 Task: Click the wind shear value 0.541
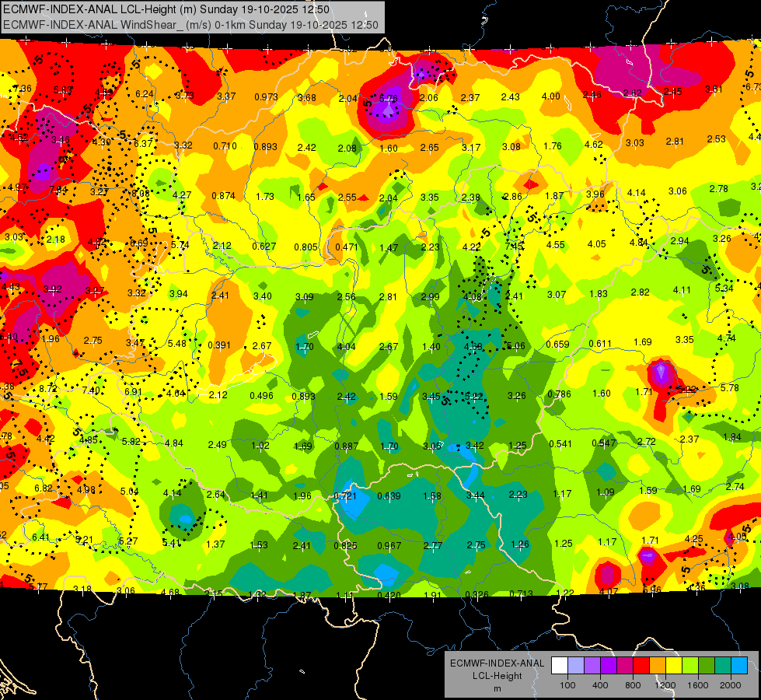point(560,444)
